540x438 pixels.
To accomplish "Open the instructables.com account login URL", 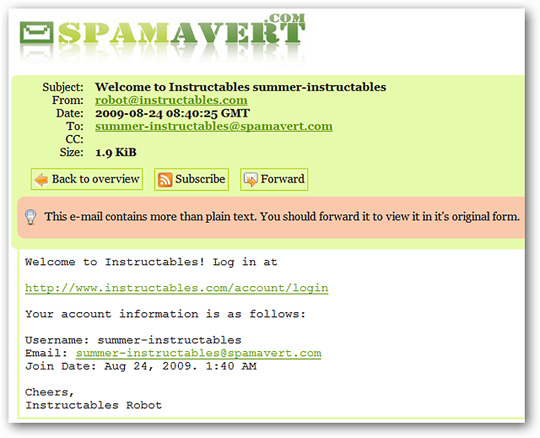I will tap(177, 288).
